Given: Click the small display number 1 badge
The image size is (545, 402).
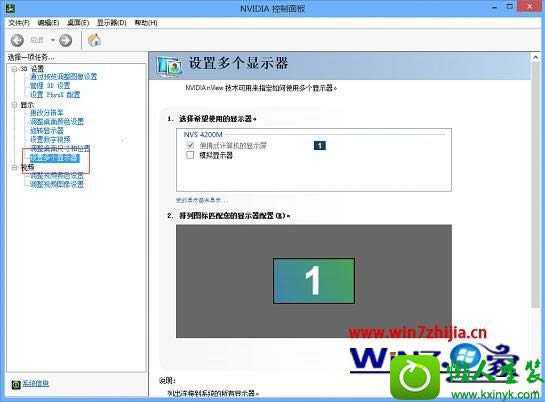Looking at the screenshot, I should click(x=320, y=145).
